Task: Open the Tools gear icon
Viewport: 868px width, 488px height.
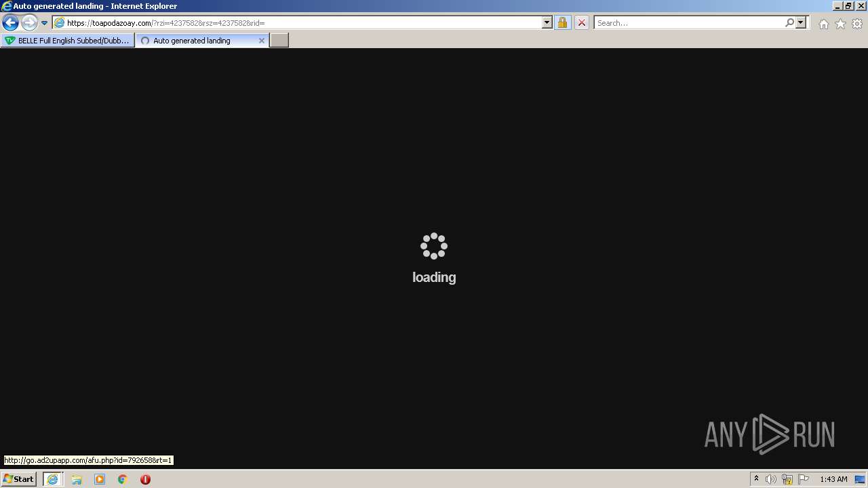Action: [x=857, y=23]
